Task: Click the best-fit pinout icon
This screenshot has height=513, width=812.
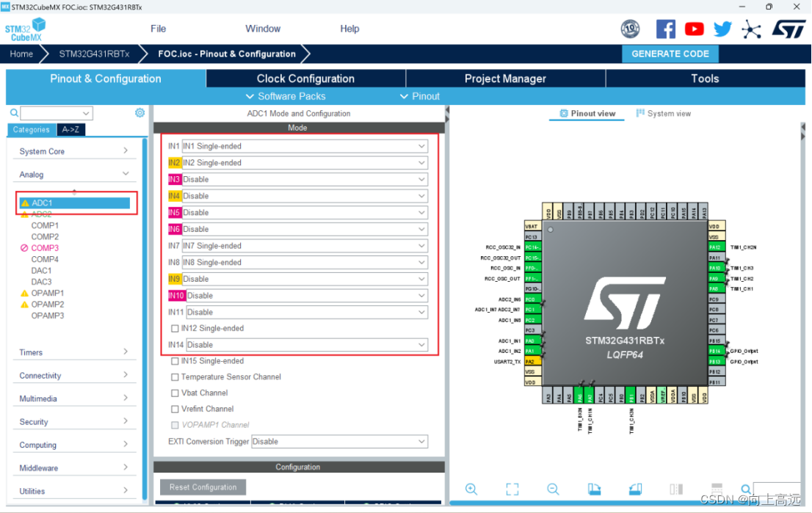Action: pyautogui.click(x=512, y=489)
